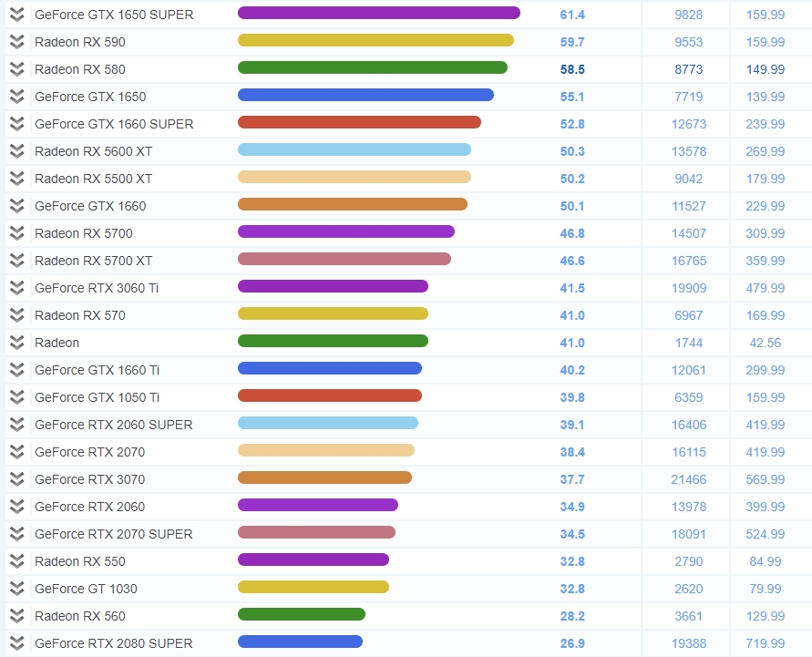Click the score 9553 for Radeon RX 590
The width and height of the screenshot is (812, 657).
689,42
